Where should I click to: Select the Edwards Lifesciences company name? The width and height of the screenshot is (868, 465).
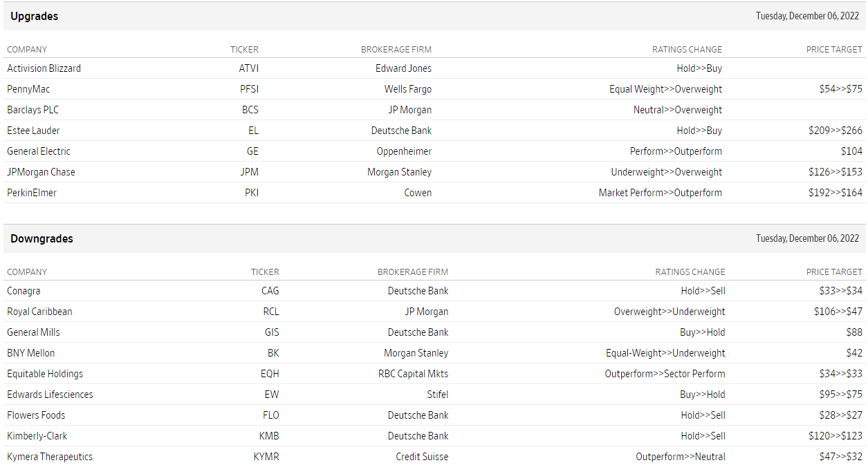[50, 395]
